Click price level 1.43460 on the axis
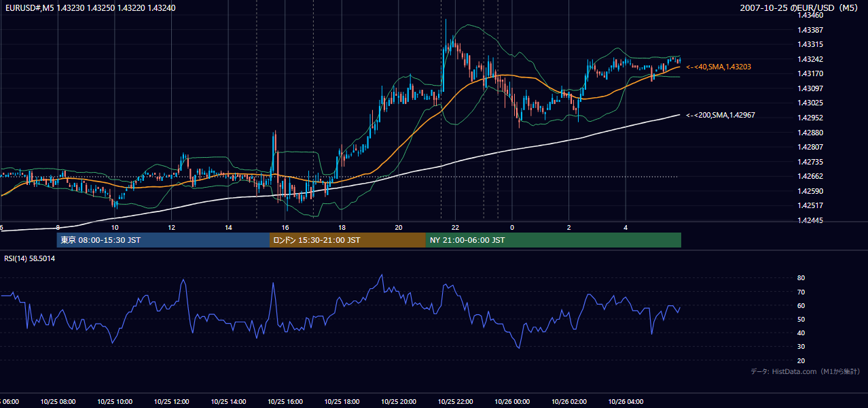This screenshot has width=868, height=408. point(810,15)
